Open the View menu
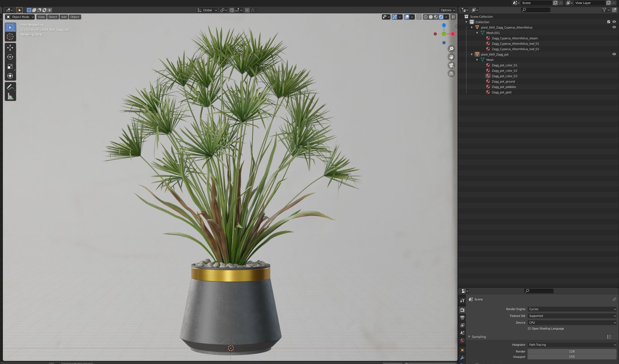Viewport: 619px width, 364px height. [41, 17]
